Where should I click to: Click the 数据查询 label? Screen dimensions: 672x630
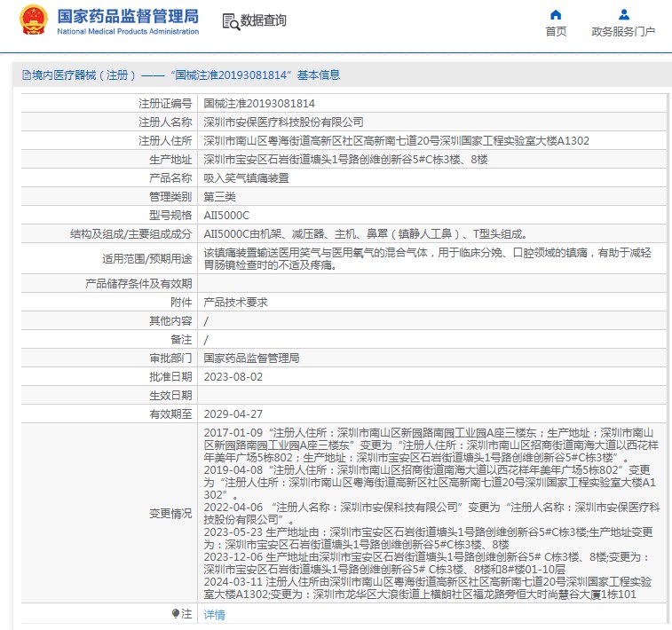(x=263, y=20)
